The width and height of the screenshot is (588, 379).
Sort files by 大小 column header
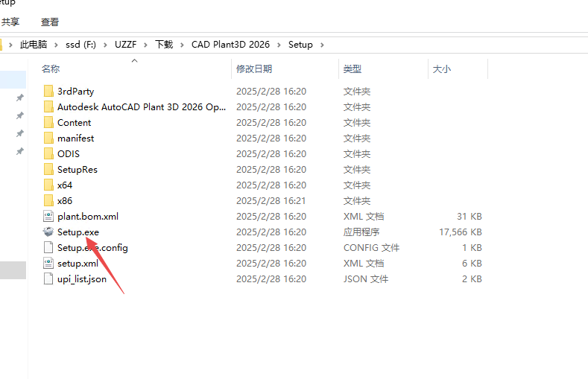pyautogui.click(x=442, y=69)
